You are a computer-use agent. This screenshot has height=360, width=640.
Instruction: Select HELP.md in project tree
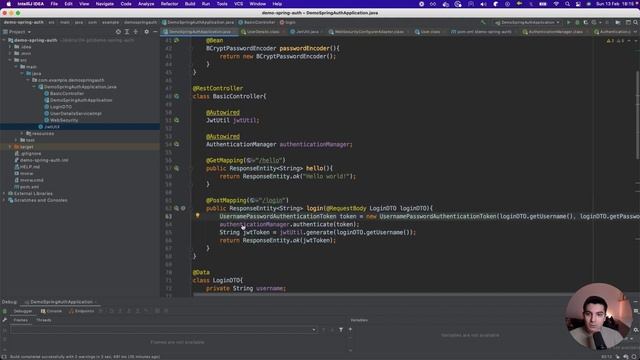tap(27, 167)
